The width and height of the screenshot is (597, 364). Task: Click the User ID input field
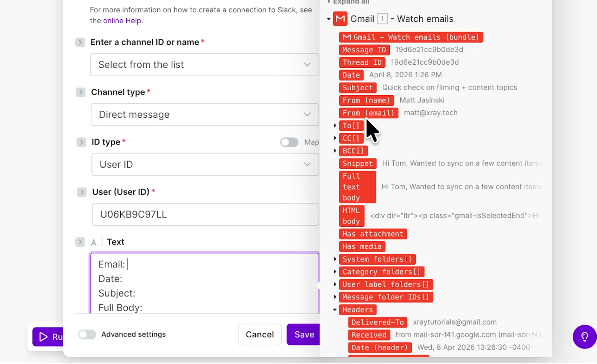205,214
